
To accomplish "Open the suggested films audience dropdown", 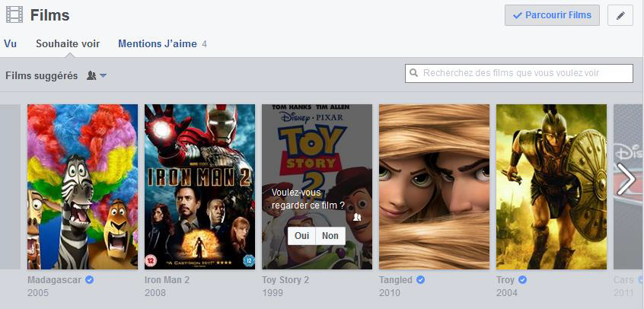I will pyautogui.click(x=97, y=75).
